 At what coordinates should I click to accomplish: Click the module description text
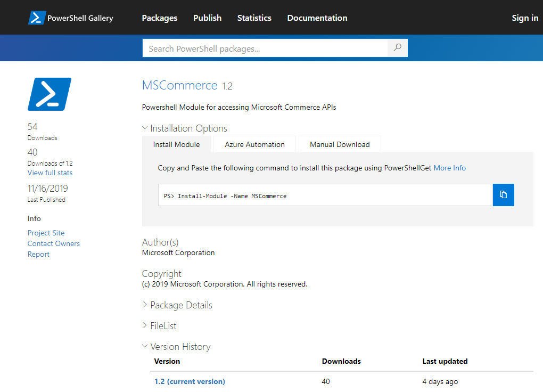pyautogui.click(x=239, y=108)
